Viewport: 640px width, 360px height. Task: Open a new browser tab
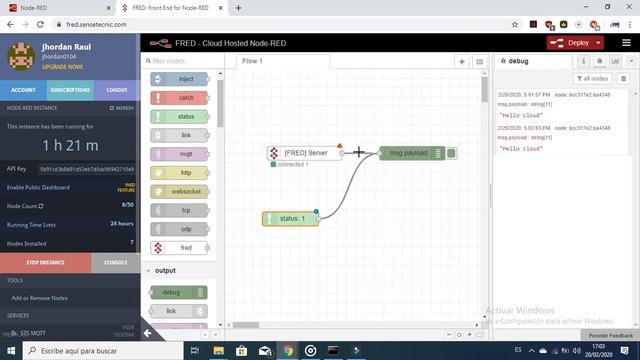[x=238, y=8]
